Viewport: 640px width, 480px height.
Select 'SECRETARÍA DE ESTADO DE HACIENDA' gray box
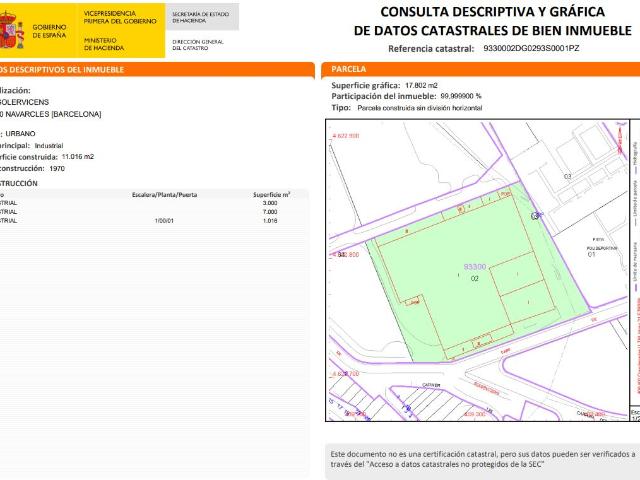202,17
